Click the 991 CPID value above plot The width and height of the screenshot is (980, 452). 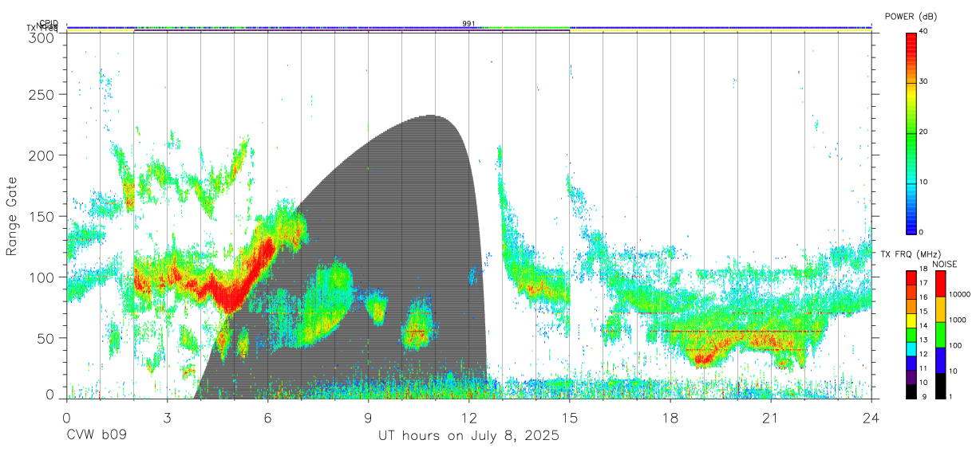468,24
